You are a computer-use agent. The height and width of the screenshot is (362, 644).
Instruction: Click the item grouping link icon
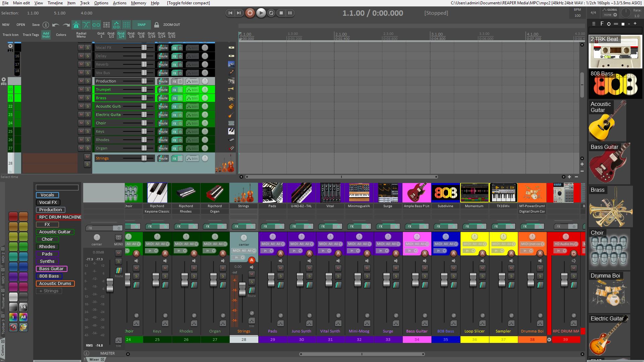(x=96, y=25)
